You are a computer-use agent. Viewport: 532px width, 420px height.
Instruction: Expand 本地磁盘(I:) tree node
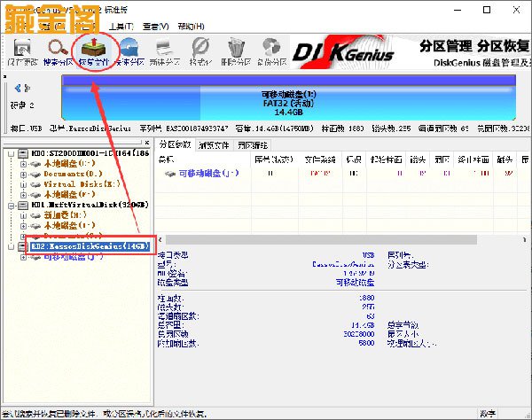click(23, 226)
